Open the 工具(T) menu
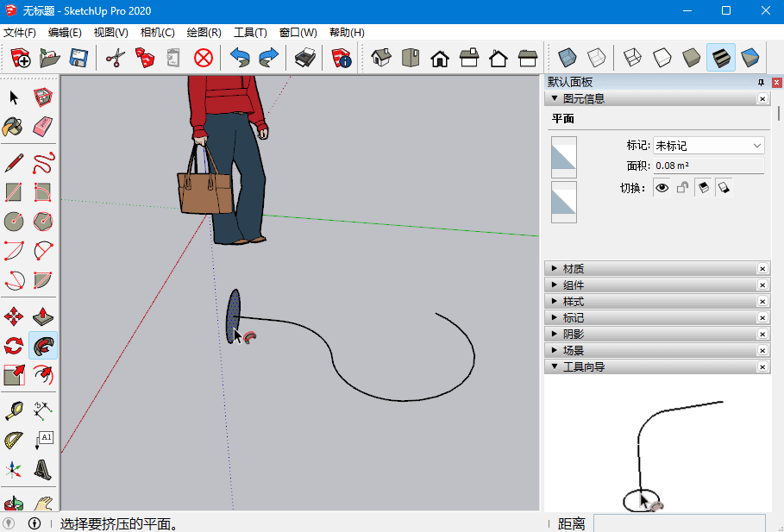This screenshot has width=784, height=532. 250,33
